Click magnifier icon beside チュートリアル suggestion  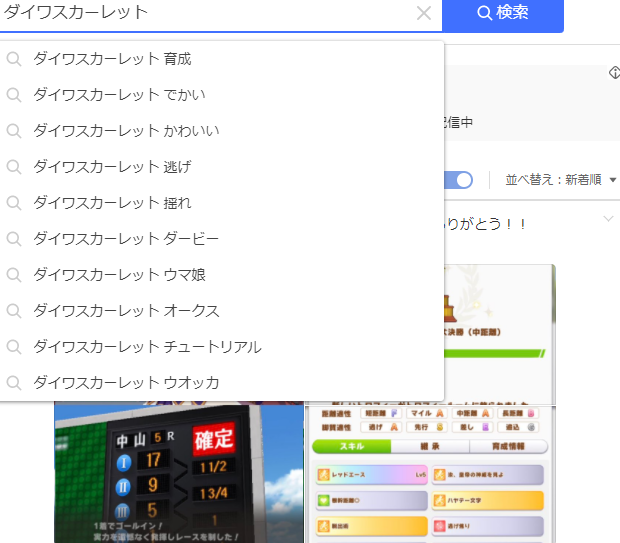pyautogui.click(x=14, y=347)
